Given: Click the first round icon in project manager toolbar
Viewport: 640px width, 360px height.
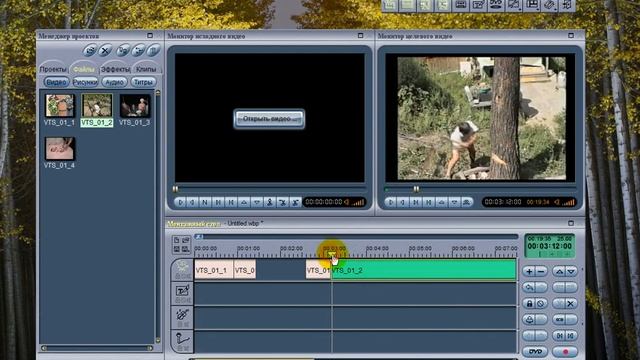Looking at the screenshot, I should coord(90,51).
